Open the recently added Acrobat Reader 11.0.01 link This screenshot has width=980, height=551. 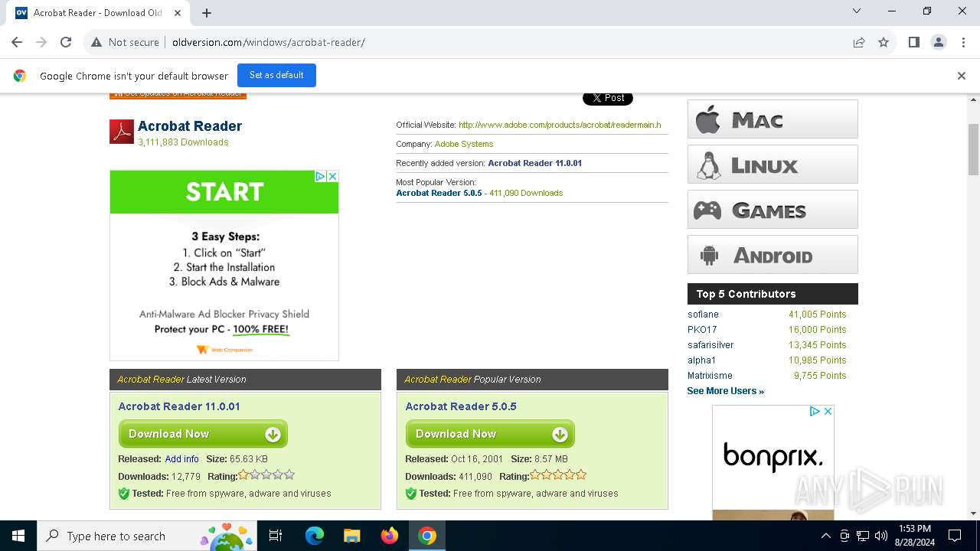click(x=535, y=163)
